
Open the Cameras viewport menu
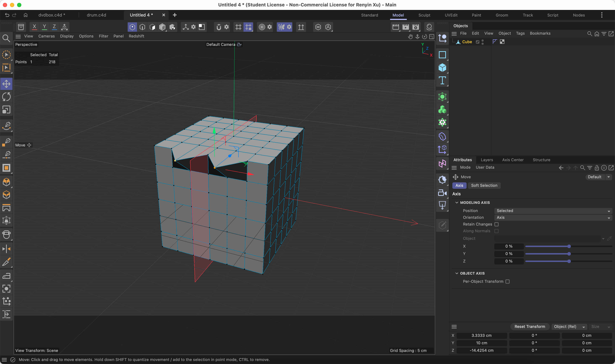coord(46,36)
